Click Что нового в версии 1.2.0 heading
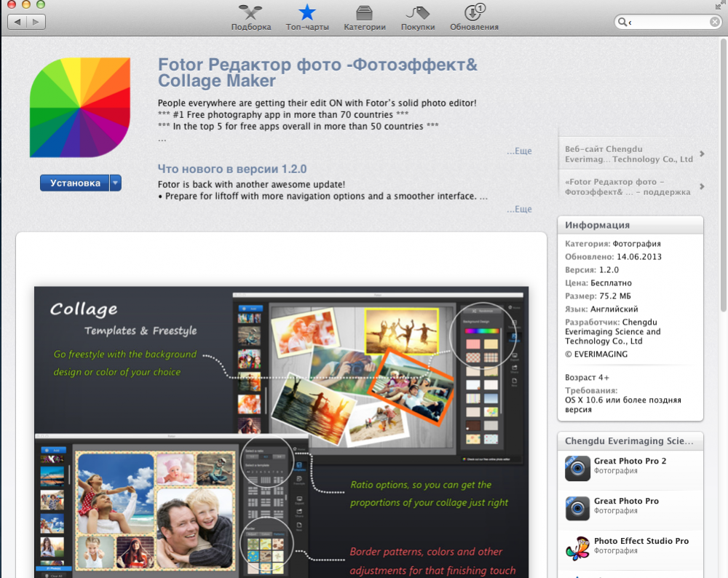This screenshot has height=578, width=728. tap(232, 169)
